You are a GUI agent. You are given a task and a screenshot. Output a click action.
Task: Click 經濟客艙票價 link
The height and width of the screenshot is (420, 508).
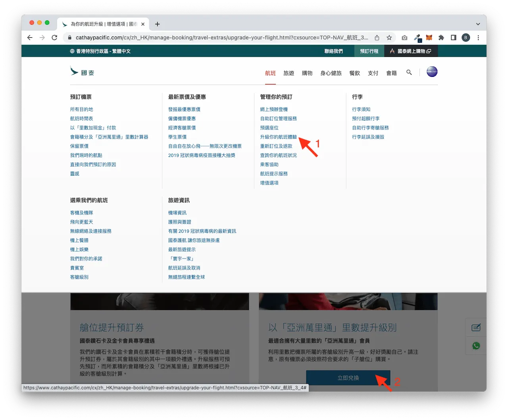pyautogui.click(x=182, y=128)
